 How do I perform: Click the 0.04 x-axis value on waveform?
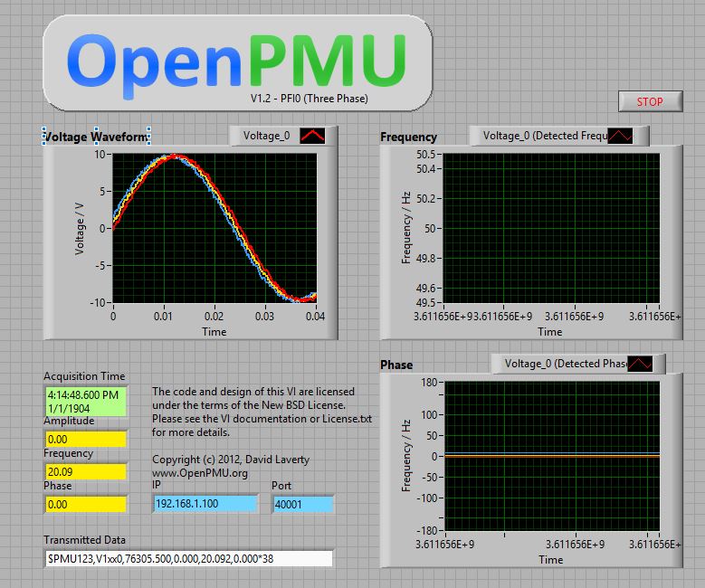pos(316,316)
